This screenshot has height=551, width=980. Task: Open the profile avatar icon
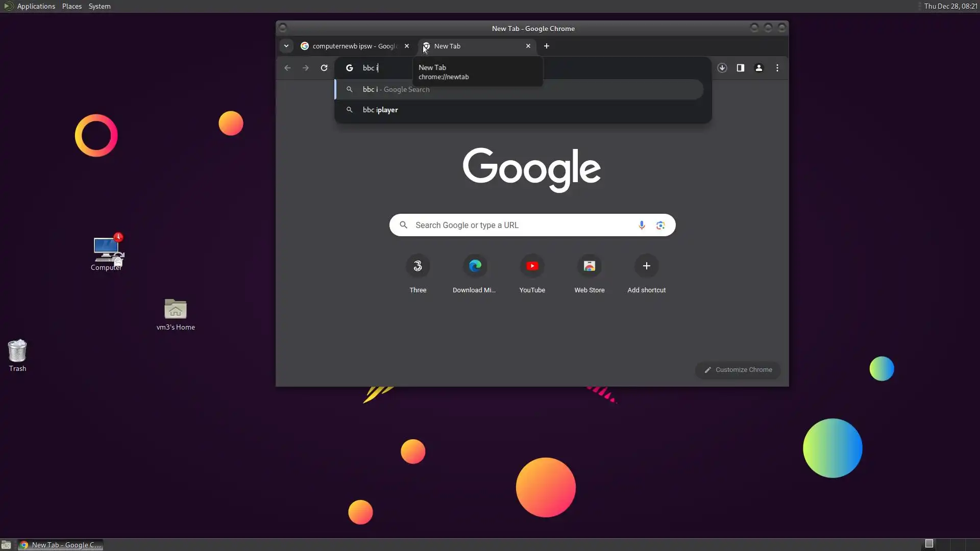point(758,68)
